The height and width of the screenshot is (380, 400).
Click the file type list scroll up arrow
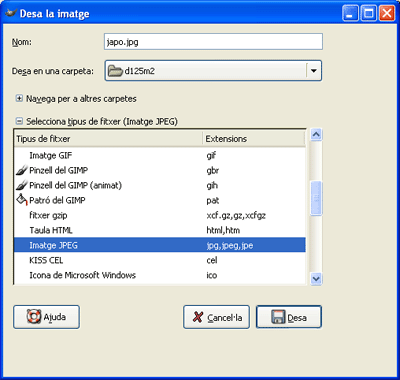[316, 134]
